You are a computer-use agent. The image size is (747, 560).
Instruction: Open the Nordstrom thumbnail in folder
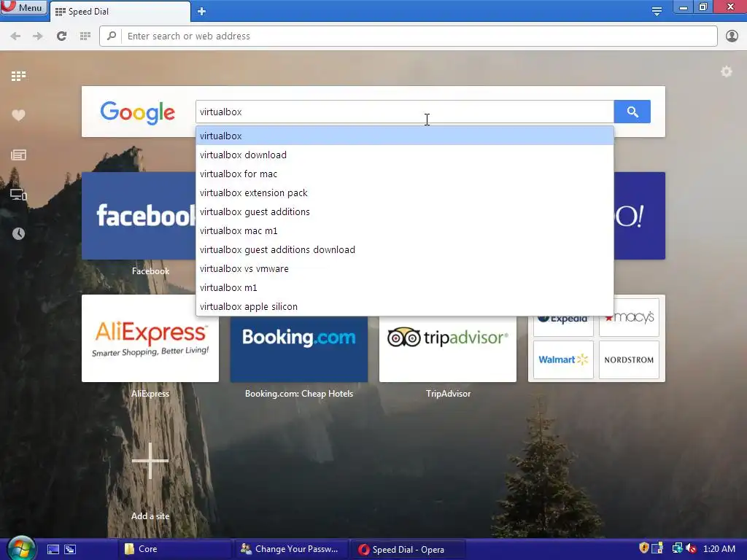pos(629,359)
